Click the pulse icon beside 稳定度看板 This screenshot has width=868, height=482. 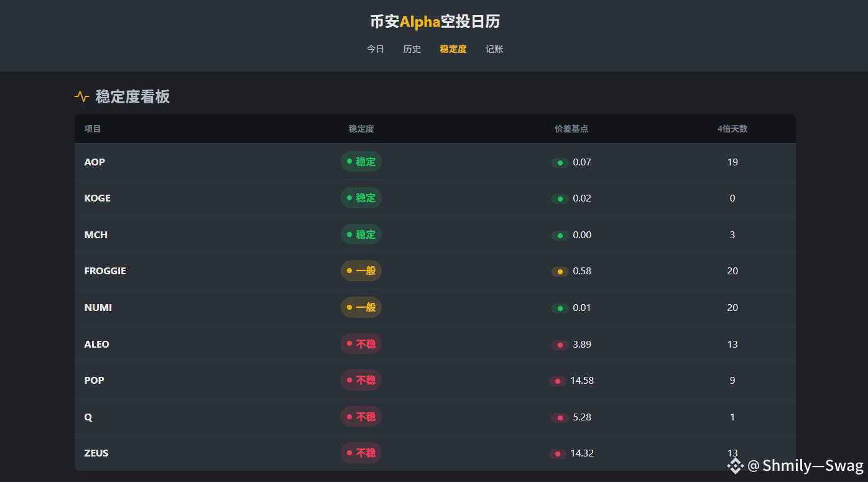click(x=81, y=96)
